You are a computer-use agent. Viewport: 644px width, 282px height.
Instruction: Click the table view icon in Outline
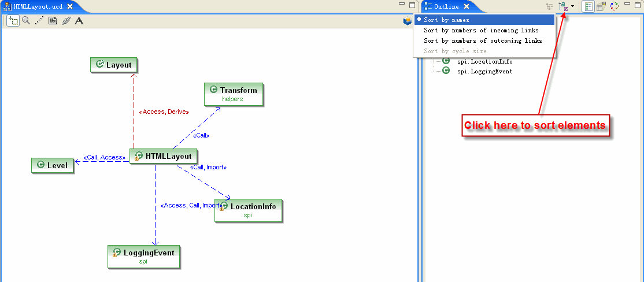pos(601,6)
